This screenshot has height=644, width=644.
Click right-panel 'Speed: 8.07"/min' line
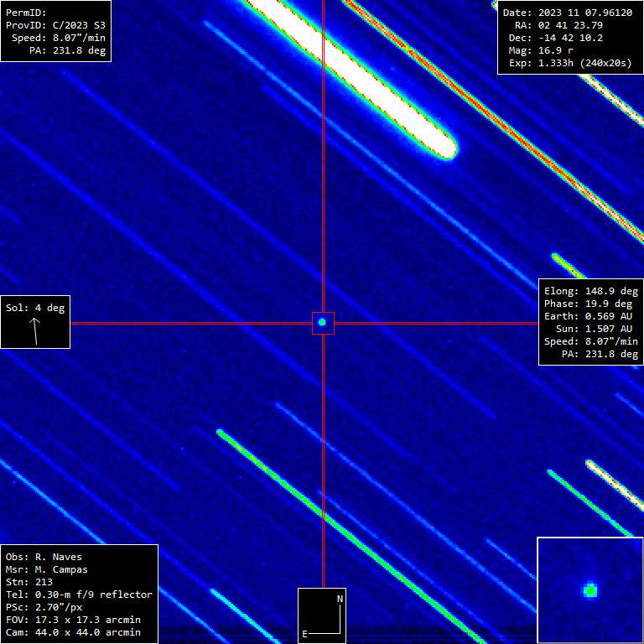pyautogui.click(x=591, y=341)
